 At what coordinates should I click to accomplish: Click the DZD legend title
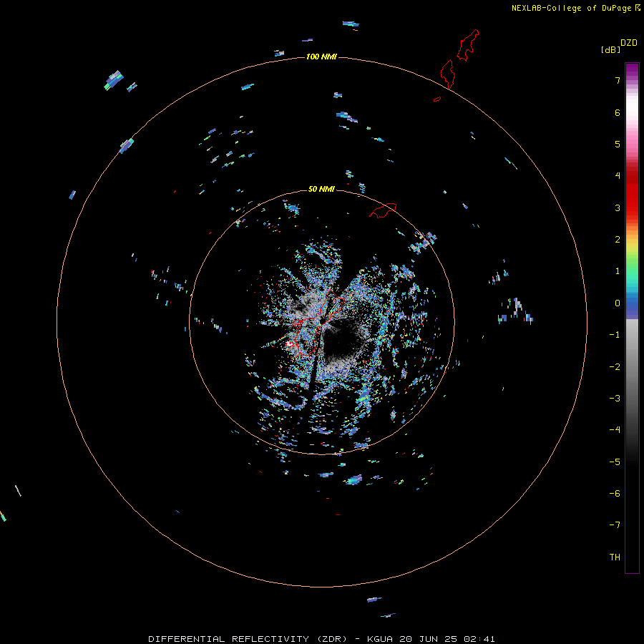629,43
